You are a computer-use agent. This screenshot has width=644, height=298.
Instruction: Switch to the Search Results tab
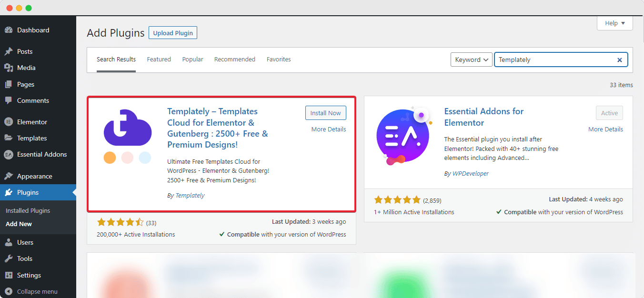coord(116,60)
